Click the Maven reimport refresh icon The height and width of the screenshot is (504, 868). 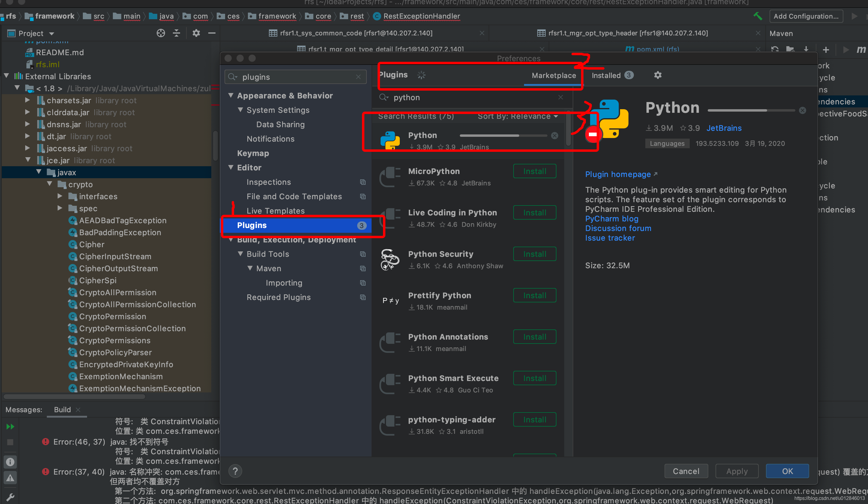775,49
